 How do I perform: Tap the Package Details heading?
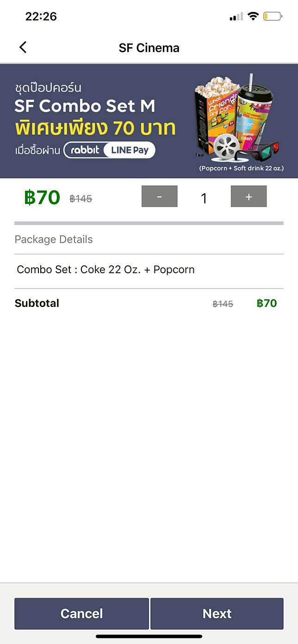click(x=54, y=239)
